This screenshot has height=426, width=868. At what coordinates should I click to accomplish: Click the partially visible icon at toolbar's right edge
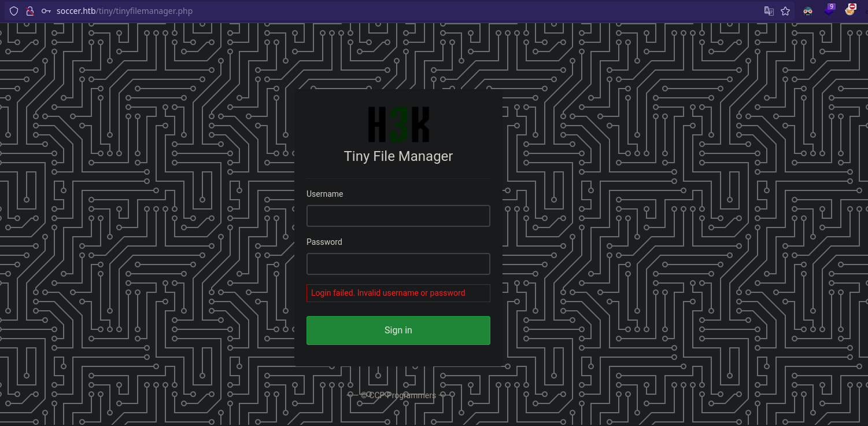865,11
